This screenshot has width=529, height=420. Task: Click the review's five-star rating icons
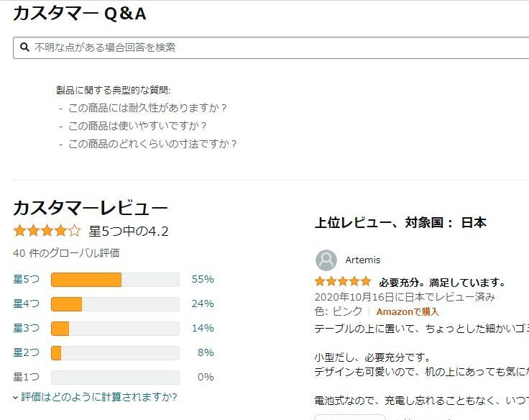pyautogui.click(x=343, y=281)
